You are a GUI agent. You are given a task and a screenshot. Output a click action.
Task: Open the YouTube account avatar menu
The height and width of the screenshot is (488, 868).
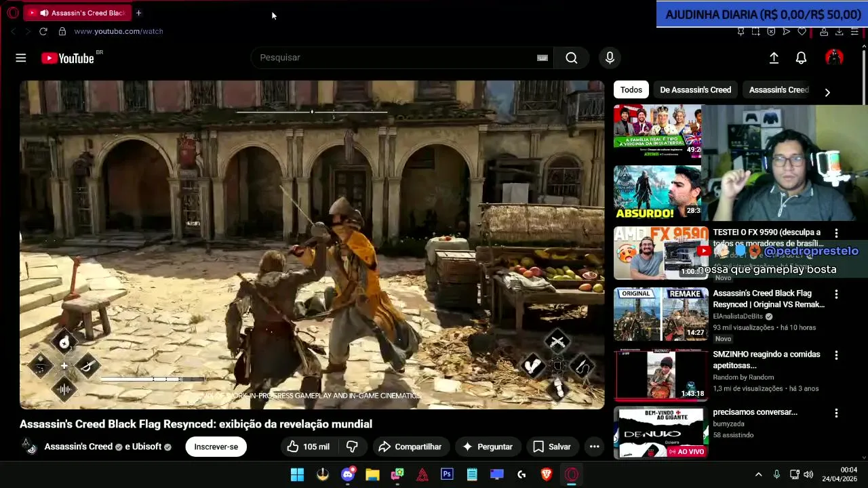pos(834,58)
